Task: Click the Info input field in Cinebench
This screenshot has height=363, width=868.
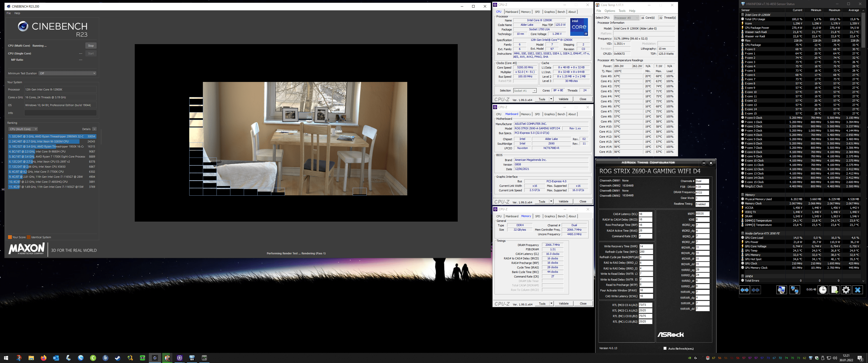Action: (x=60, y=113)
